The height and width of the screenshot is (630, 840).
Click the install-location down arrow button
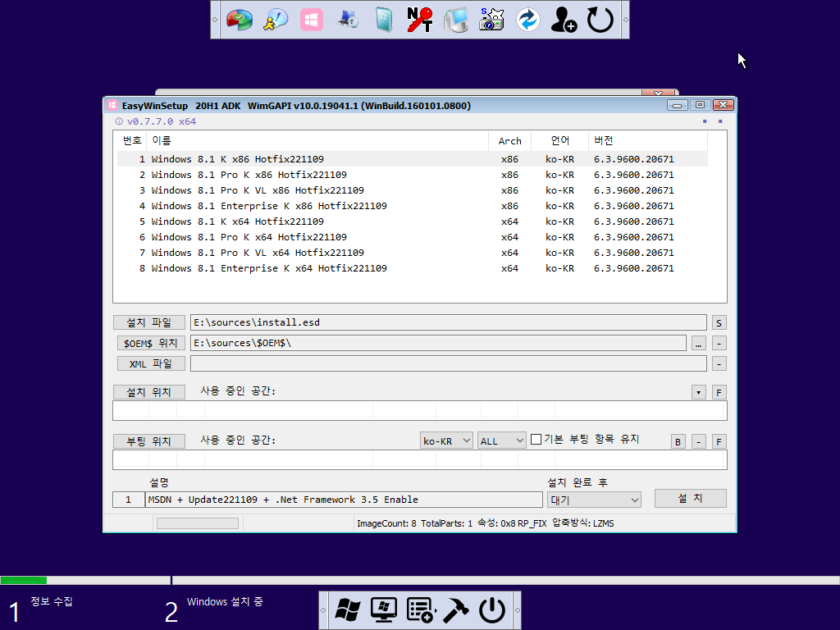click(x=698, y=392)
